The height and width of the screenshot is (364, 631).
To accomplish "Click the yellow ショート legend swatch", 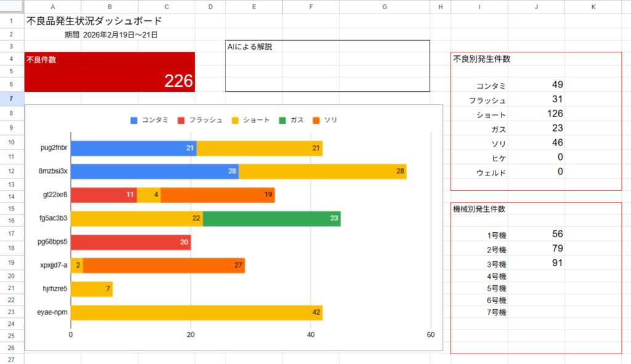I will (x=235, y=120).
